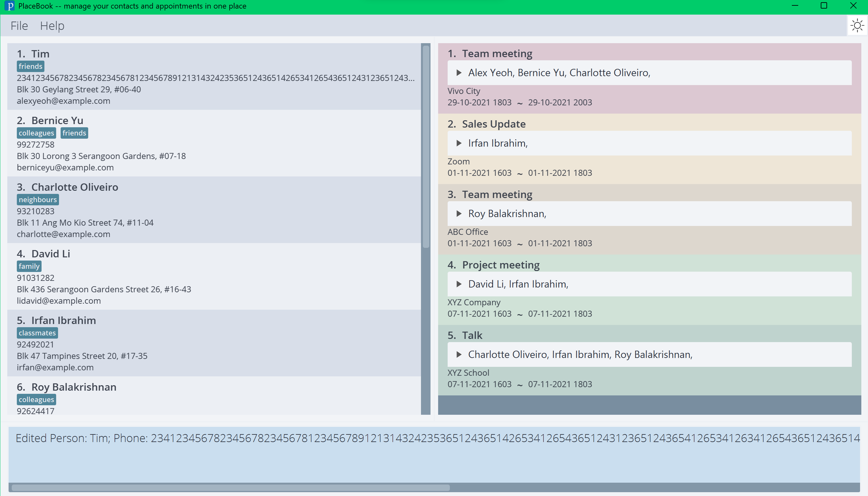The height and width of the screenshot is (496, 868).
Task: Expand the Sales Update attendee list
Action: pos(459,143)
